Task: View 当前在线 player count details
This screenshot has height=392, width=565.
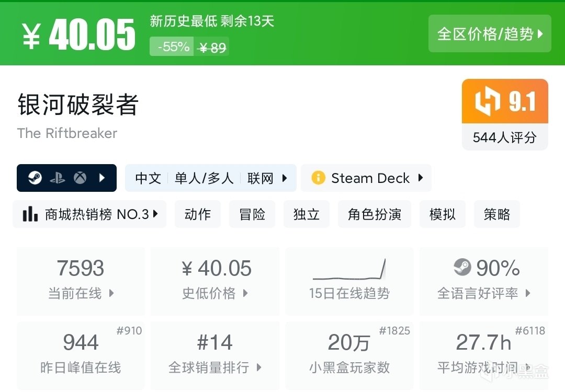Action: tap(81, 281)
